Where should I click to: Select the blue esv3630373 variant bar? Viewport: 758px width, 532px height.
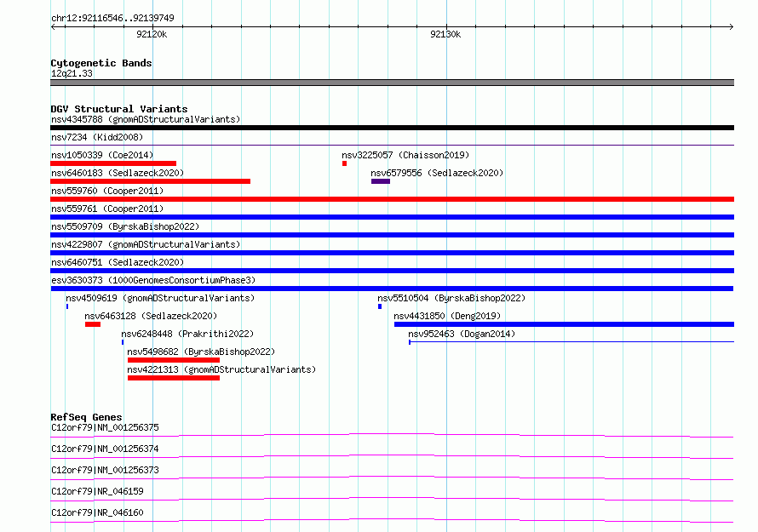[392, 289]
